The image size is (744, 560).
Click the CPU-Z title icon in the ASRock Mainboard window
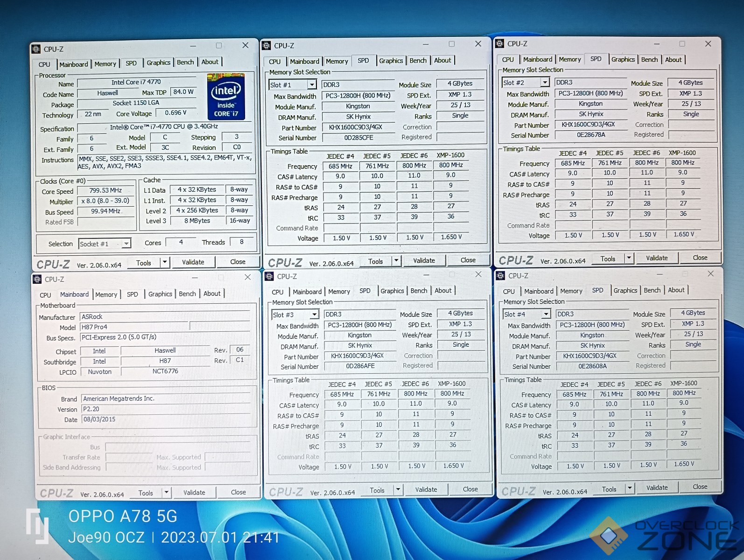click(x=37, y=279)
